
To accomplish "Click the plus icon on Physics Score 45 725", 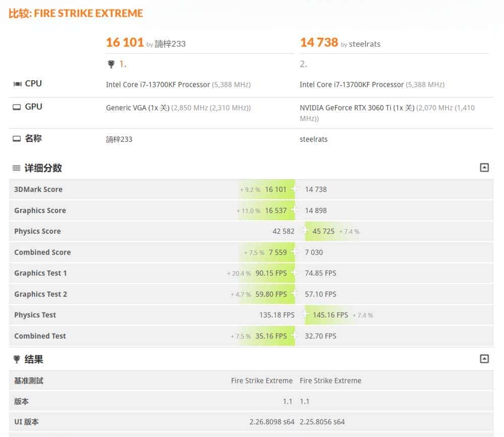I will coord(305,231).
